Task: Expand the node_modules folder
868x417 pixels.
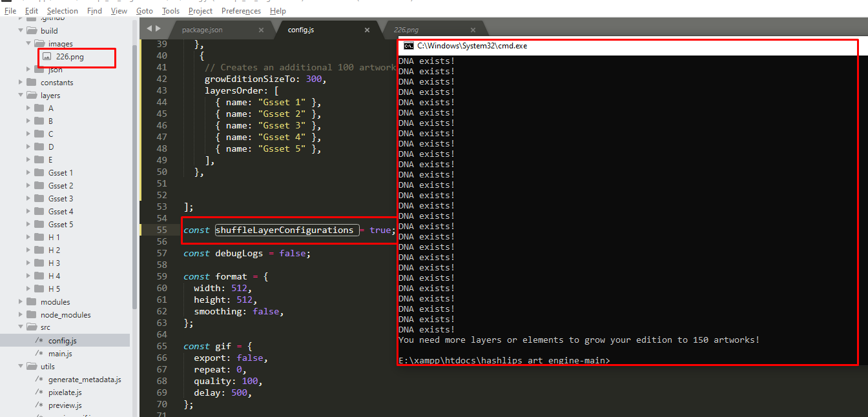Action: tap(20, 314)
